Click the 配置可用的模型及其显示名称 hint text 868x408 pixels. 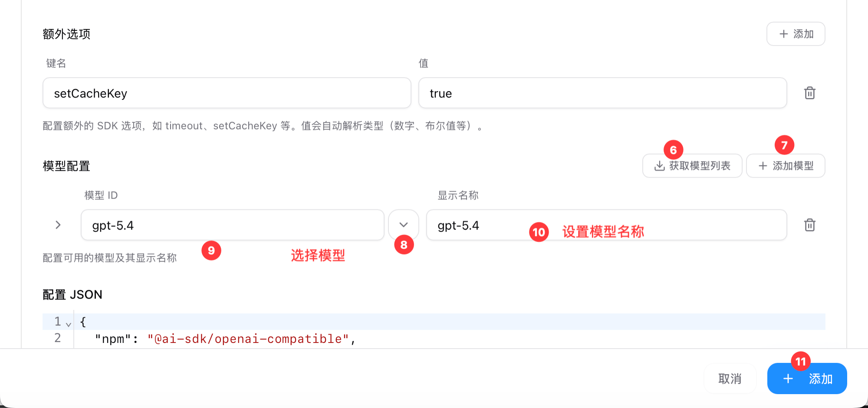pyautogui.click(x=110, y=258)
